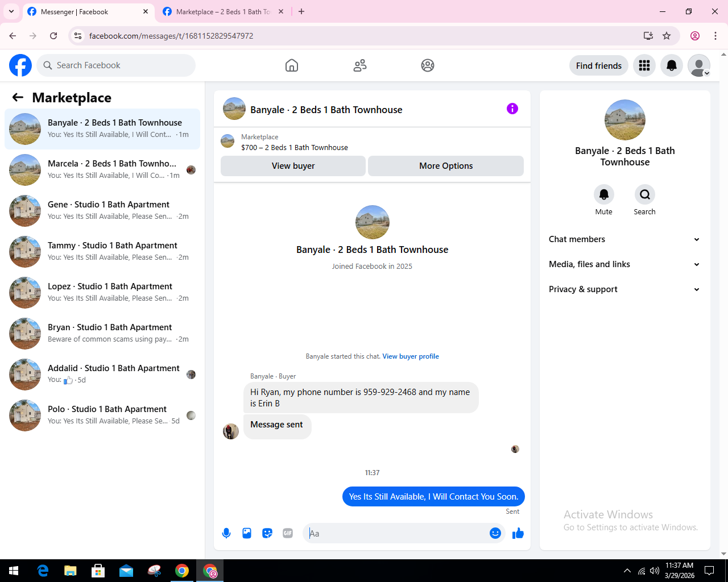The width and height of the screenshot is (728, 582).
Task: Switch to the Marketplace – 2 Beds browser tab
Action: point(223,12)
